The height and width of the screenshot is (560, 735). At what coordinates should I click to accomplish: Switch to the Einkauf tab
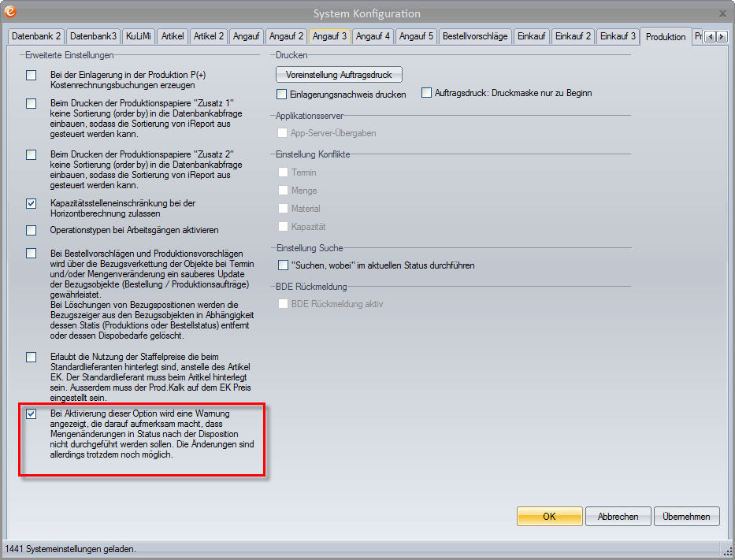click(532, 36)
